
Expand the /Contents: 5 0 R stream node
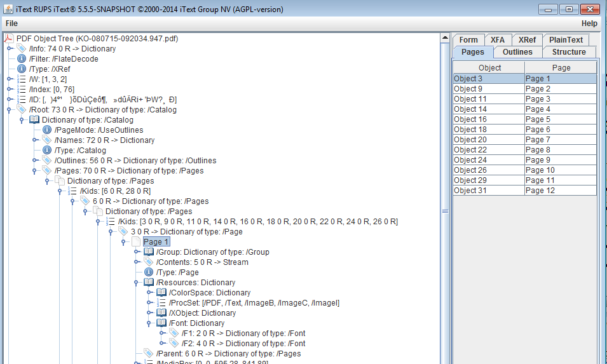[x=136, y=262]
